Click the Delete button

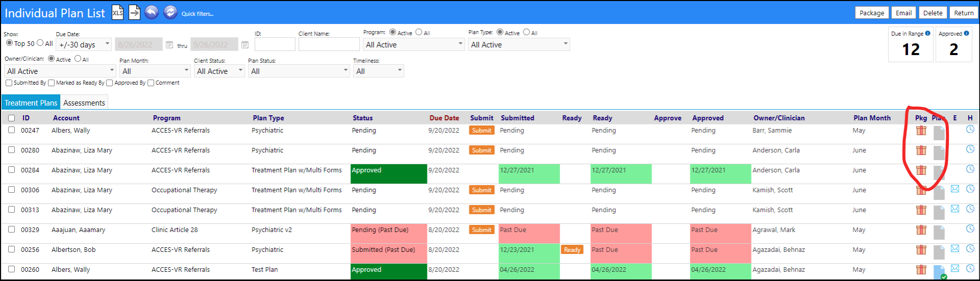coord(933,13)
